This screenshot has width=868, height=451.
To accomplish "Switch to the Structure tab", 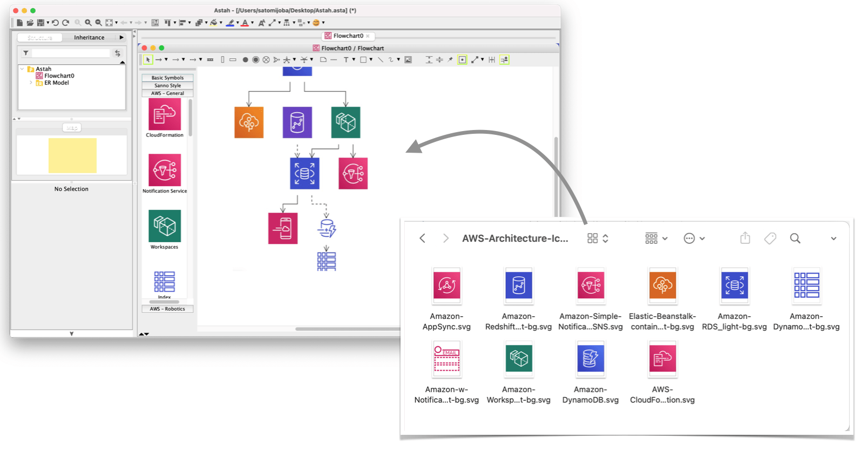I will coord(40,38).
